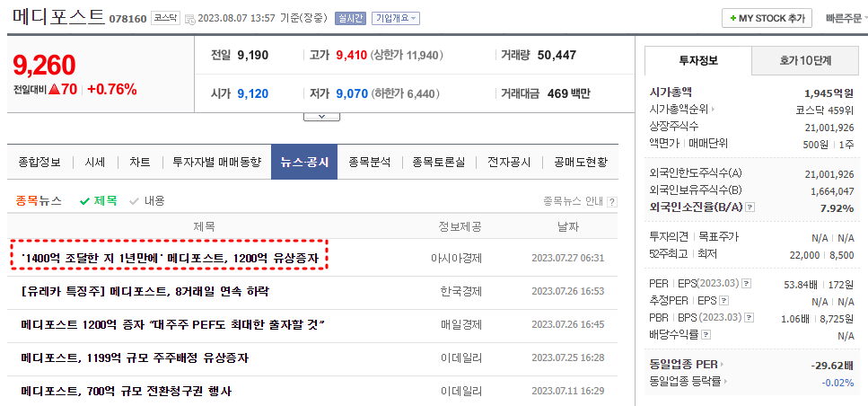Open the 대주주 PEF도 최대한 출자할 것 article
868x406 pixels.
[x=172, y=324]
